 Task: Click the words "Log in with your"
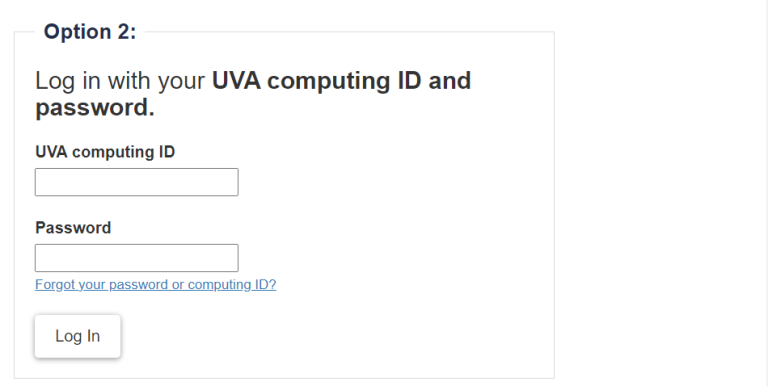click(120, 81)
